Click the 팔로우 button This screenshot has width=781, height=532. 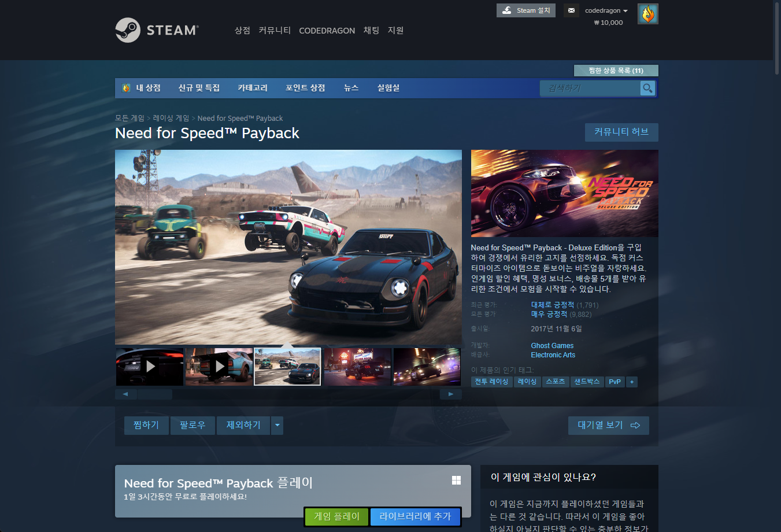tap(193, 426)
